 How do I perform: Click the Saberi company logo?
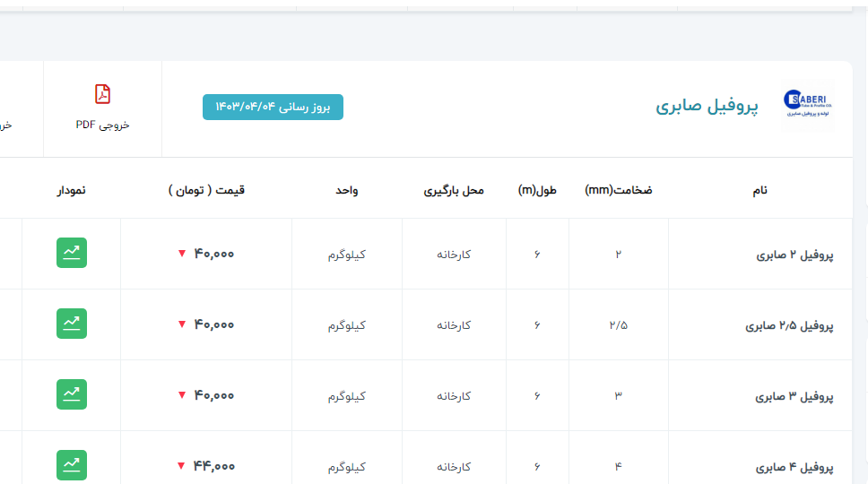pyautogui.click(x=807, y=106)
